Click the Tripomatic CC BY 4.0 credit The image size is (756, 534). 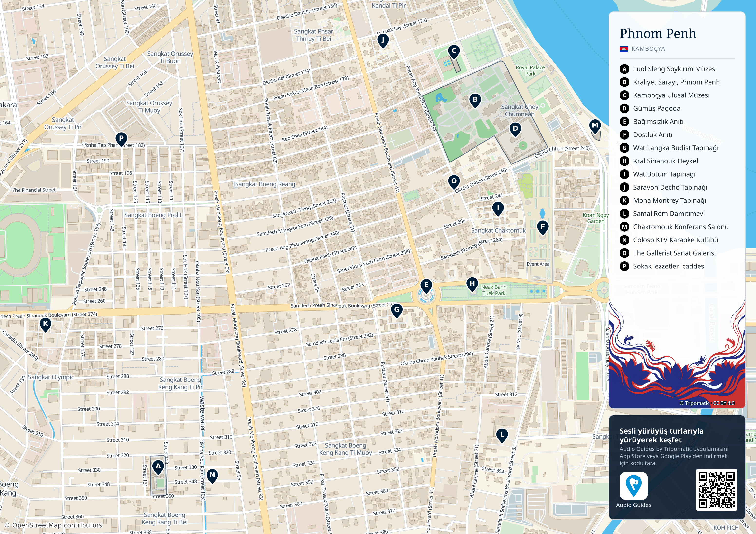[707, 403]
